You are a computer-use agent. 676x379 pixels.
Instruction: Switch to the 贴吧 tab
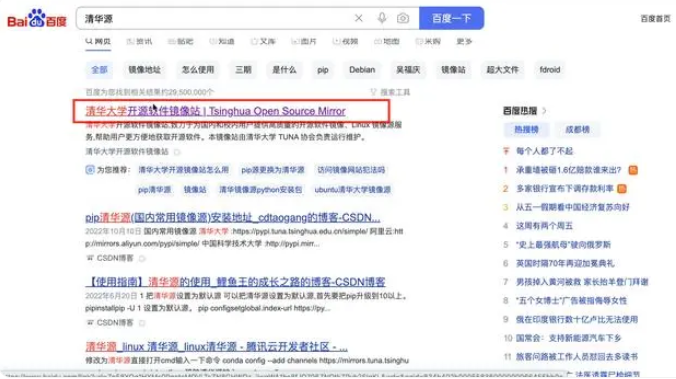(181, 41)
